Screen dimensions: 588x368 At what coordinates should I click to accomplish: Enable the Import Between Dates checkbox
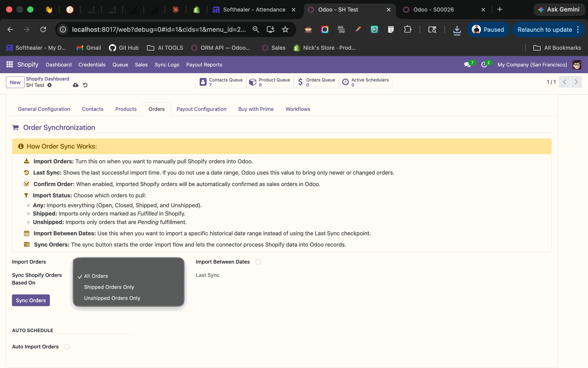point(258,262)
